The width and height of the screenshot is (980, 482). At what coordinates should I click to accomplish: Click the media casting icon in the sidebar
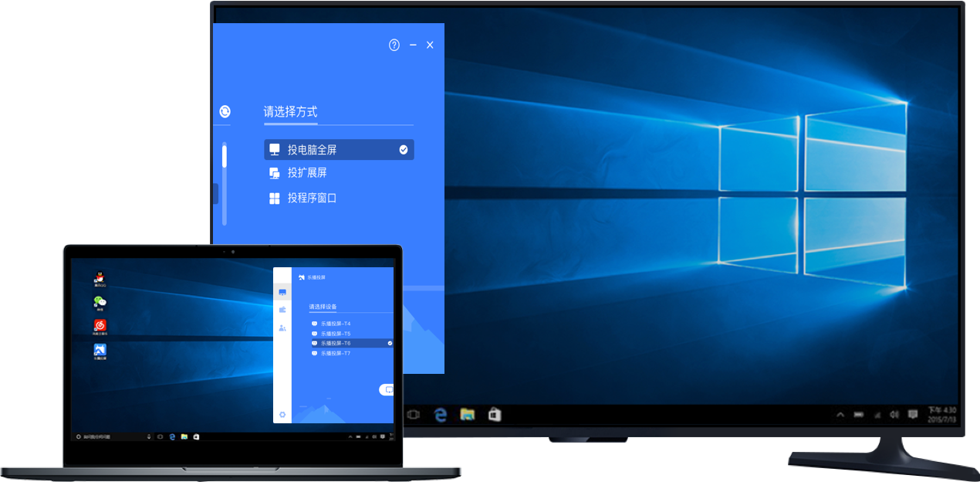(x=282, y=308)
